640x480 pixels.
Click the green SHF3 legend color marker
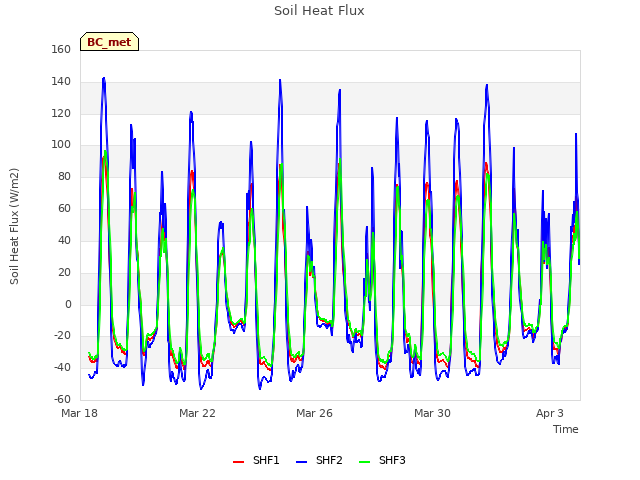click(x=364, y=462)
